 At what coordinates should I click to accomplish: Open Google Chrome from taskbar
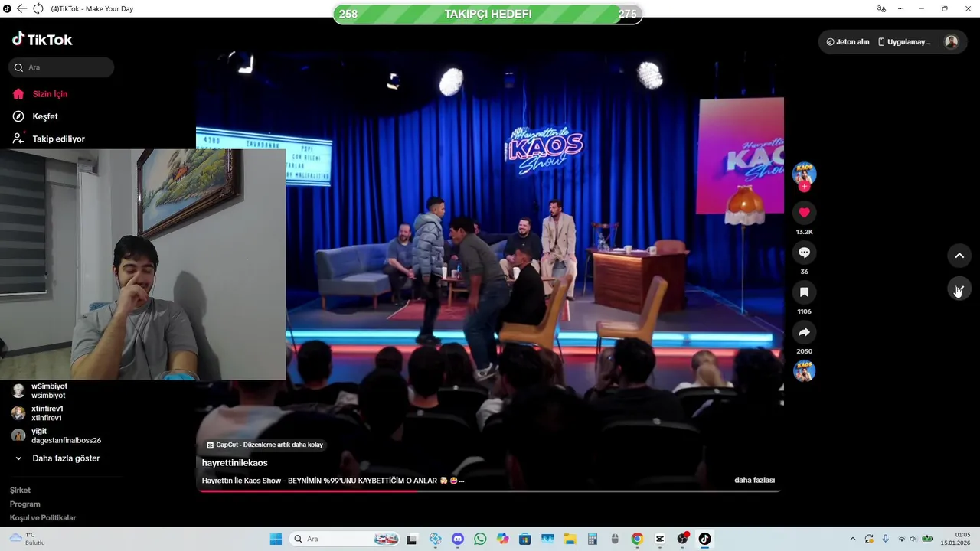point(637,539)
